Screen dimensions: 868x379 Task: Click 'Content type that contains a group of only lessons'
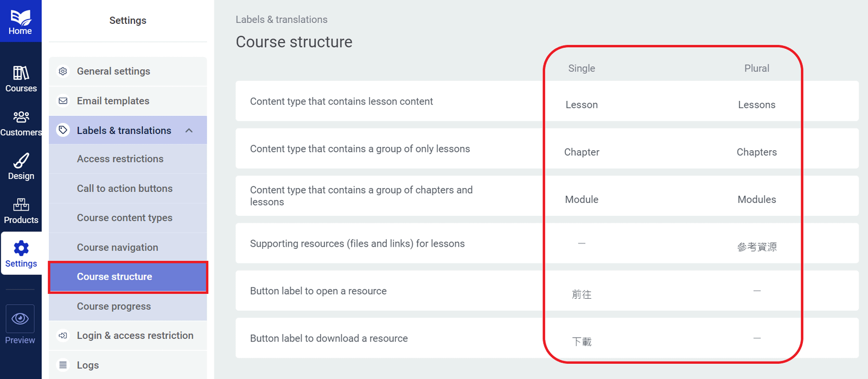click(360, 149)
